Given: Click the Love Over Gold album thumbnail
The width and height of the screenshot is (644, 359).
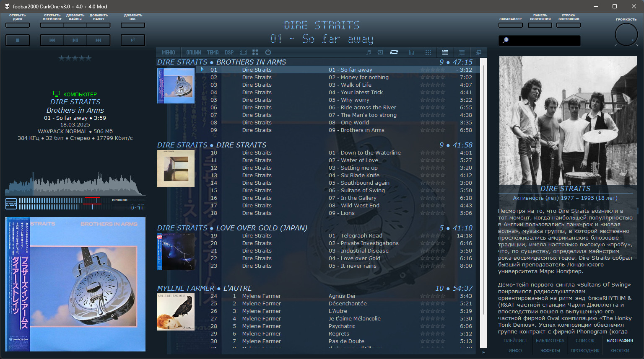Looking at the screenshot, I should click(x=176, y=251).
